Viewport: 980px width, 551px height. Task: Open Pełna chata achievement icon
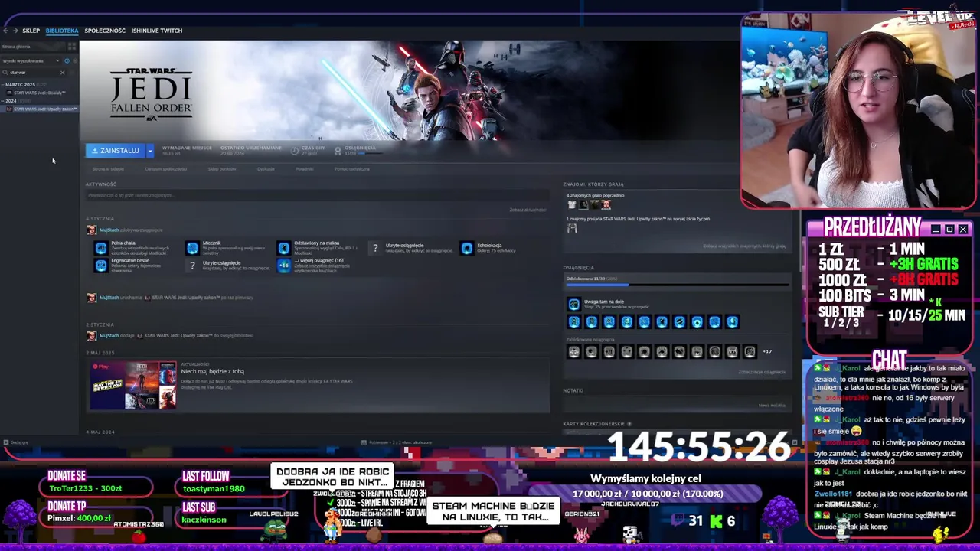click(x=101, y=248)
